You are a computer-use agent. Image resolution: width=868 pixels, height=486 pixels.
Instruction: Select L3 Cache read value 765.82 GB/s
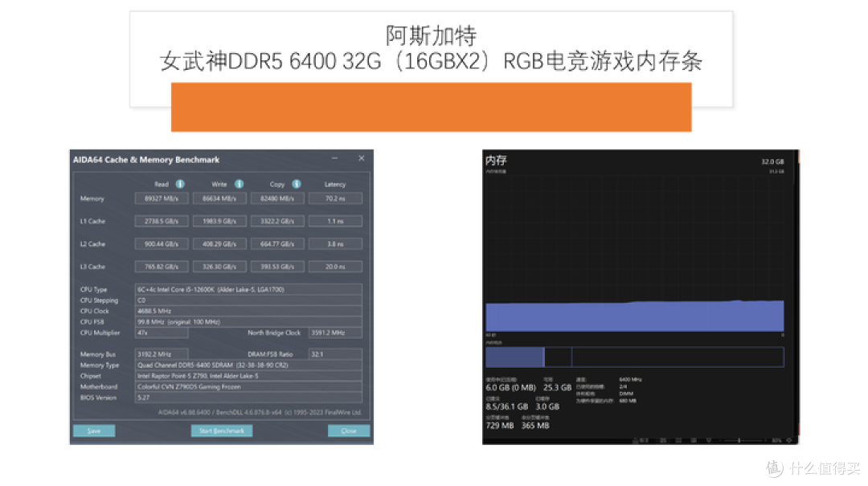[x=161, y=266]
